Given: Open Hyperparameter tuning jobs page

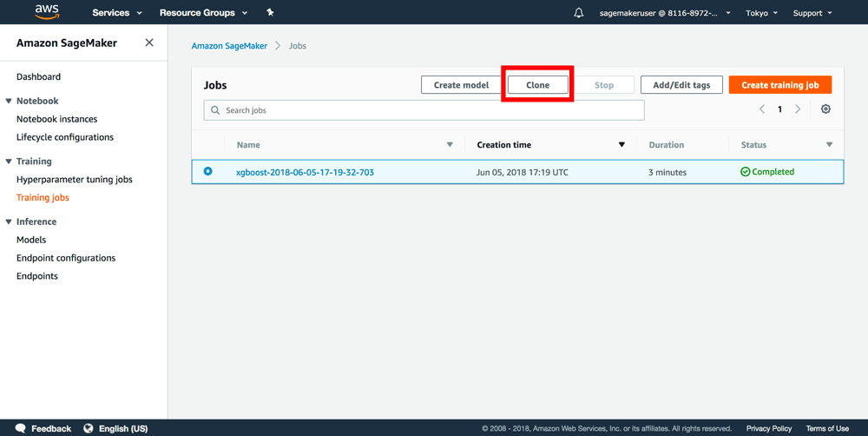Looking at the screenshot, I should point(74,180).
